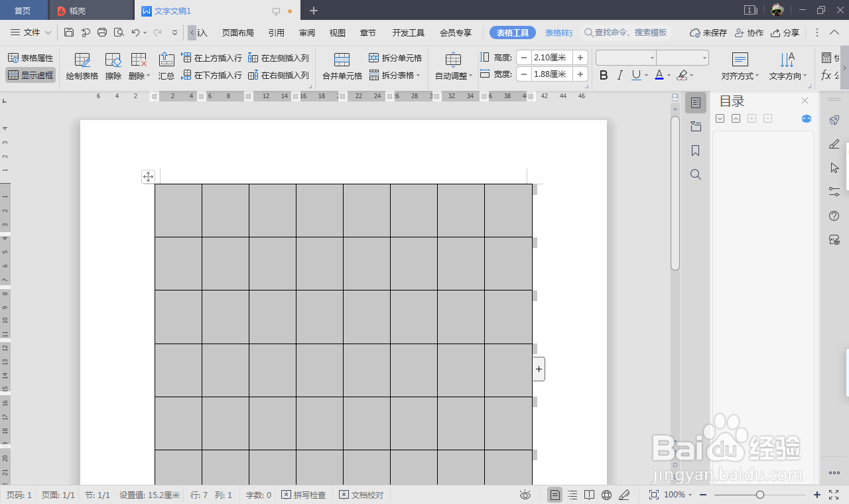Click the Share (分享) button
This screenshot has width=849, height=504.
785,32
